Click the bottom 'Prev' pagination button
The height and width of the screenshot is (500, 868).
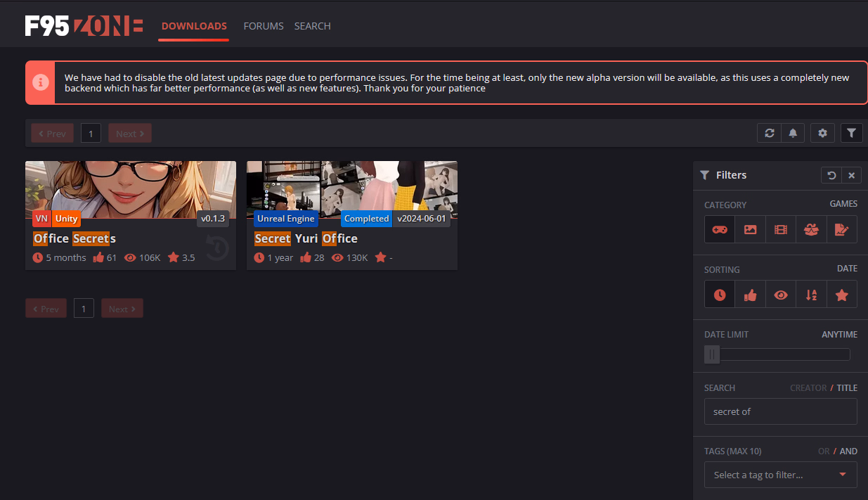click(x=46, y=309)
